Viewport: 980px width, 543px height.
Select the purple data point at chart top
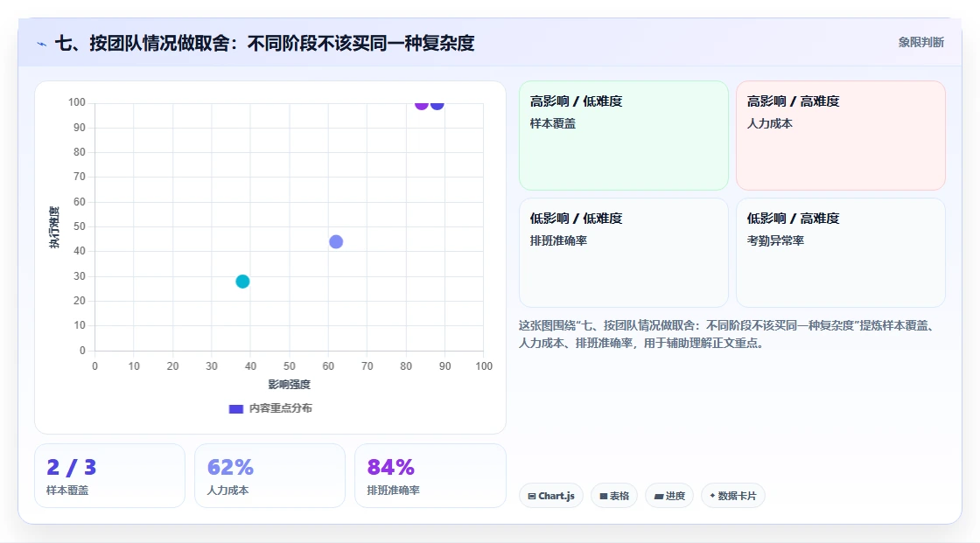[x=422, y=104]
